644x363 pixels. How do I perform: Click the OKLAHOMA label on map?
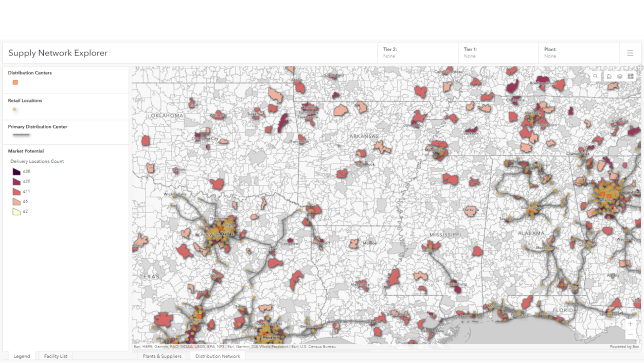[x=167, y=115]
